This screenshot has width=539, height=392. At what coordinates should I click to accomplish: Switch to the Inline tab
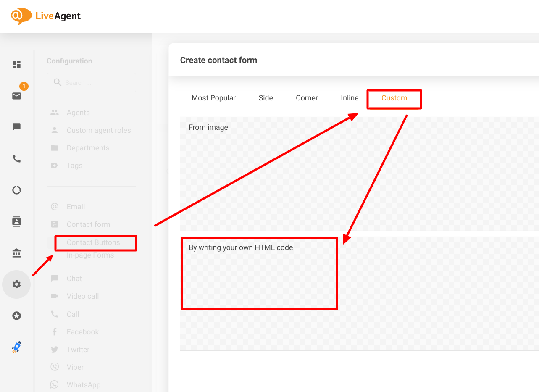(x=350, y=97)
